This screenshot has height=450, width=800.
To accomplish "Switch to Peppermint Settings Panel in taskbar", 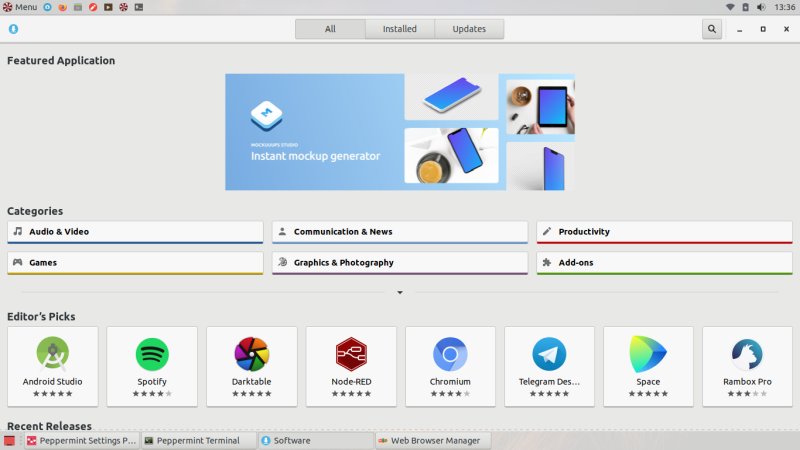I will point(82,440).
